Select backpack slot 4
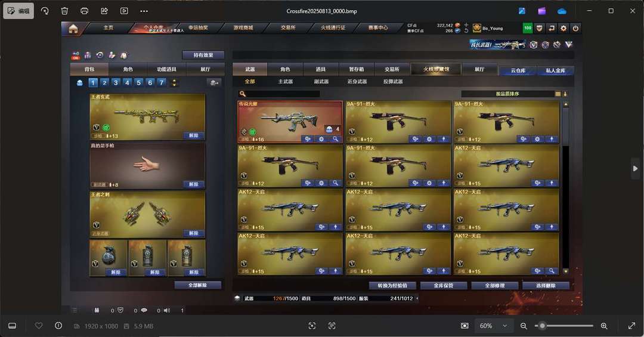 [128, 82]
